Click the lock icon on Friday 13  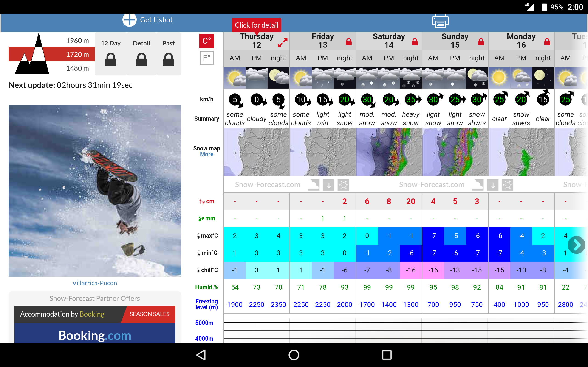click(349, 42)
